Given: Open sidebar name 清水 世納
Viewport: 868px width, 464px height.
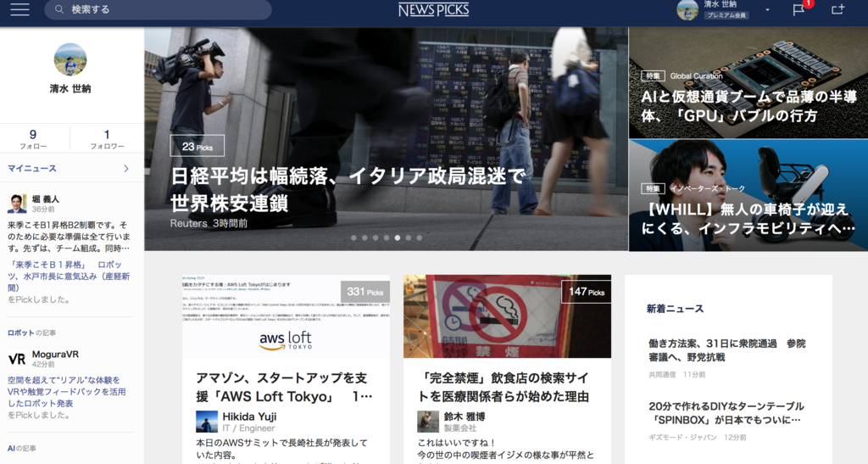Looking at the screenshot, I should pos(70,88).
